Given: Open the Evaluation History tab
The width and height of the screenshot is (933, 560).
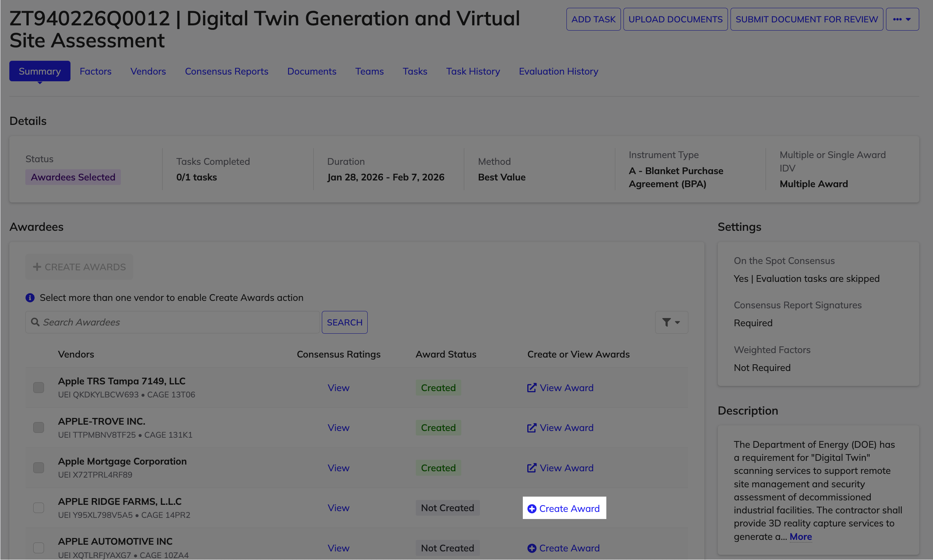Looking at the screenshot, I should 558,71.
